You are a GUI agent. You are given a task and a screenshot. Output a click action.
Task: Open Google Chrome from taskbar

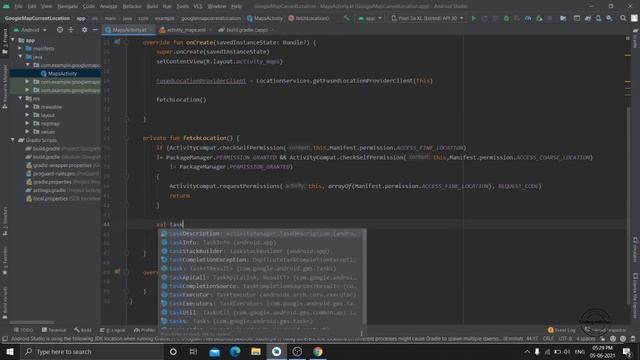click(318, 351)
